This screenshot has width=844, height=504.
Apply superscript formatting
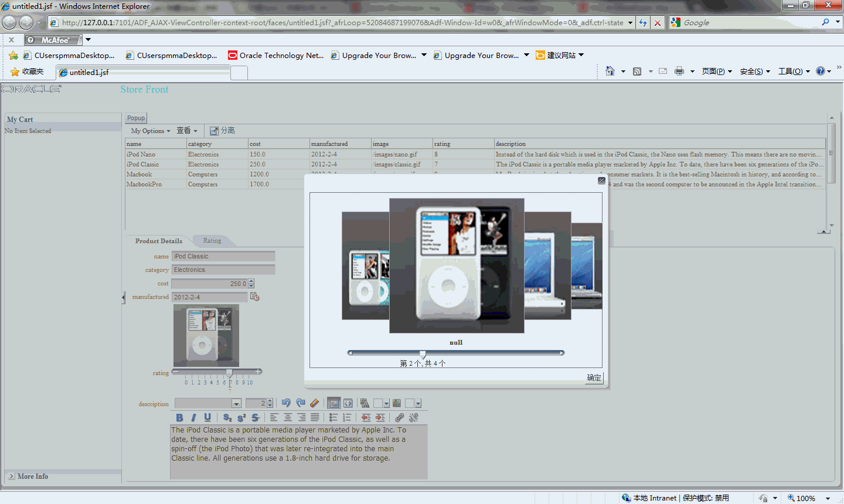click(x=241, y=418)
